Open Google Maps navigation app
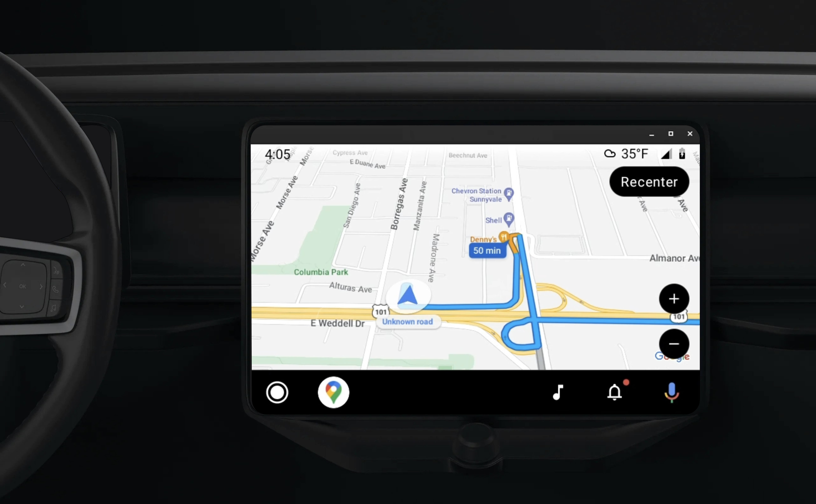Image resolution: width=816 pixels, height=504 pixels. click(x=334, y=392)
